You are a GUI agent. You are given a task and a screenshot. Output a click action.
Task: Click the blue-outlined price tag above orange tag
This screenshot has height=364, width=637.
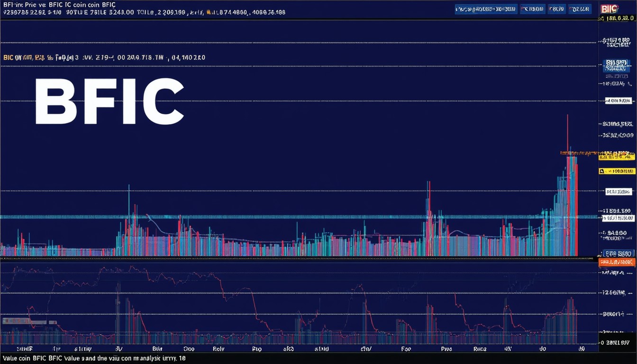point(618,254)
